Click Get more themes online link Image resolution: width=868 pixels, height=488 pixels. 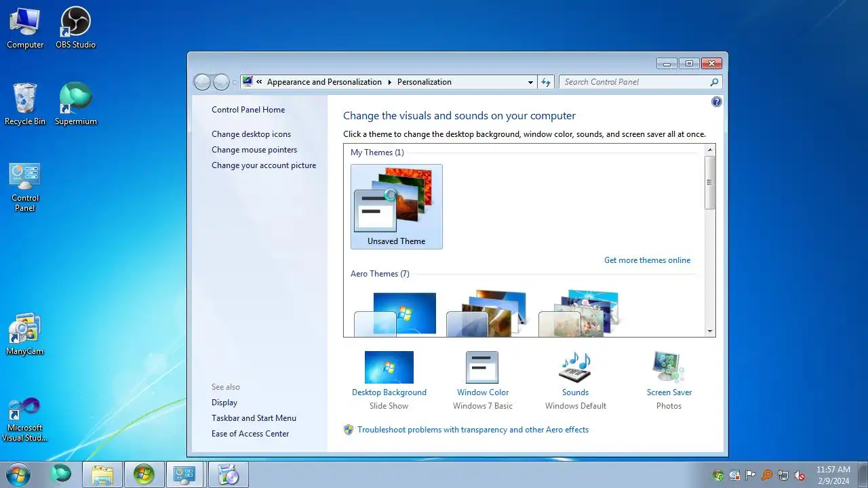(648, 260)
